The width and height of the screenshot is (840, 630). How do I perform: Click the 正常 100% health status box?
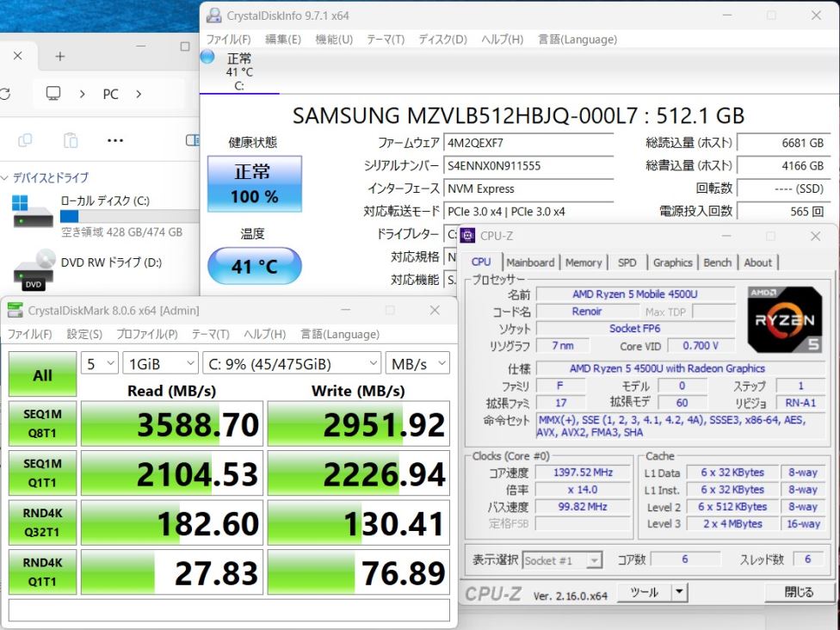coord(254,183)
